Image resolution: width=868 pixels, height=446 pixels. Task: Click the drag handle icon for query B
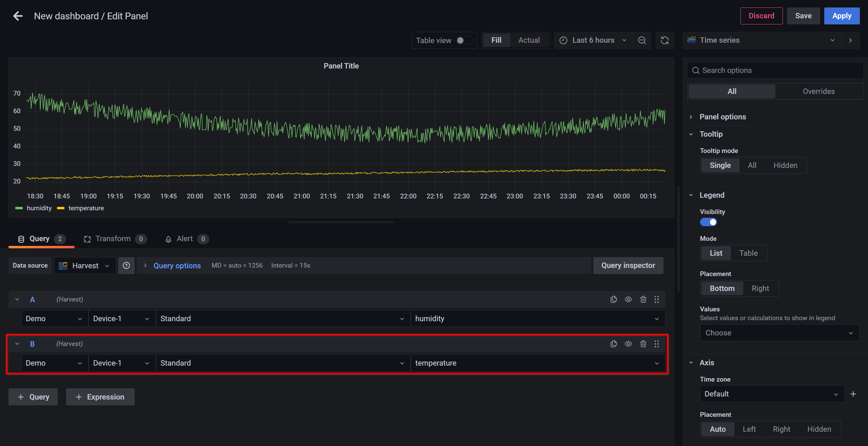(x=656, y=344)
